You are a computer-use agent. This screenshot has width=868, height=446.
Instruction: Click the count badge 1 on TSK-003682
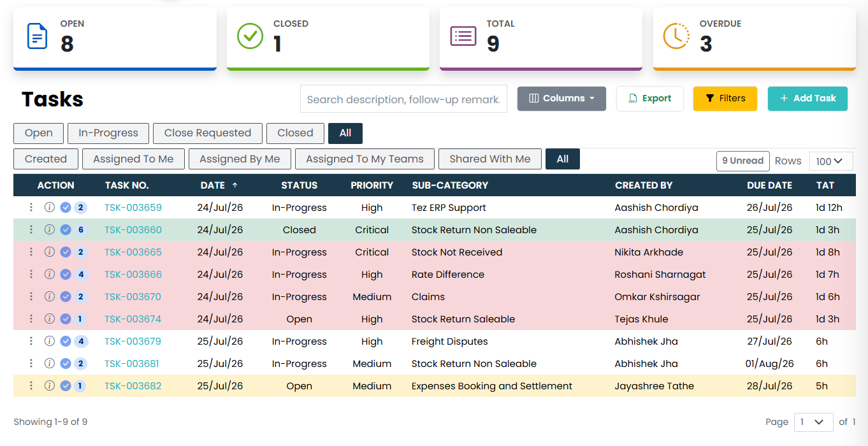pos(80,386)
